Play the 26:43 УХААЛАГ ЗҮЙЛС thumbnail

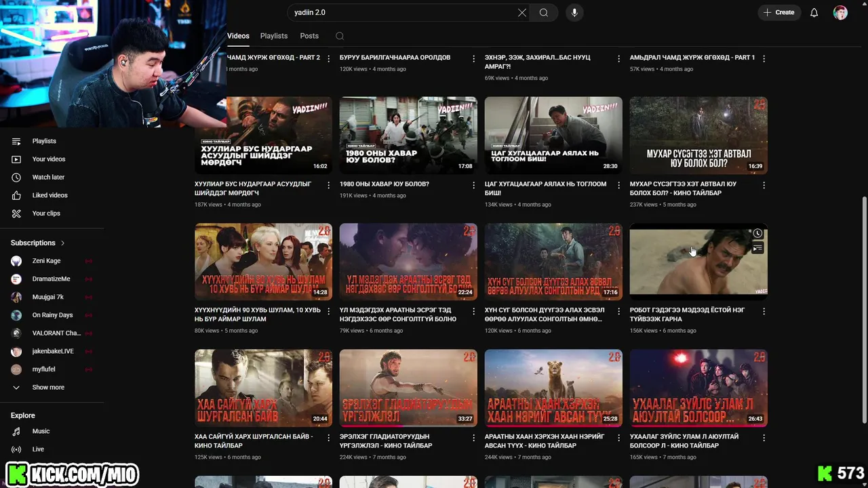tap(698, 388)
